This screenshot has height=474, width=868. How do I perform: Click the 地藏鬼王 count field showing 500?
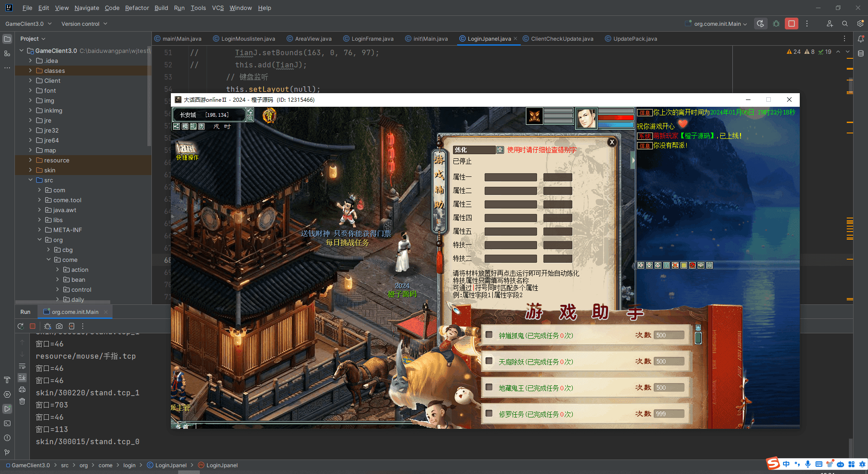point(669,388)
